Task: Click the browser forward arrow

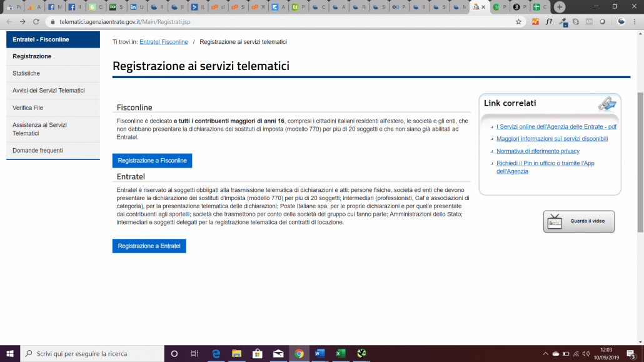Action: [23, 22]
